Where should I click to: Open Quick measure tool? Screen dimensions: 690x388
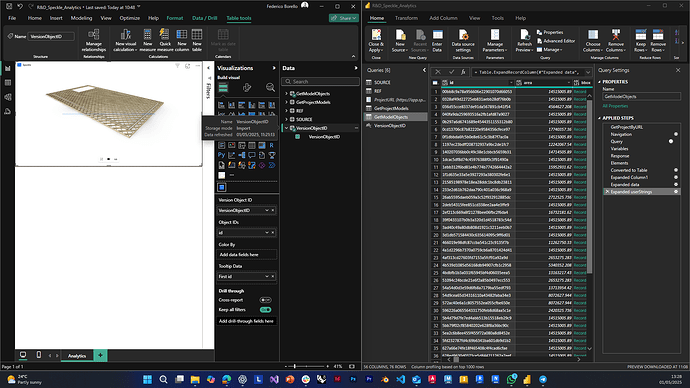coord(165,40)
